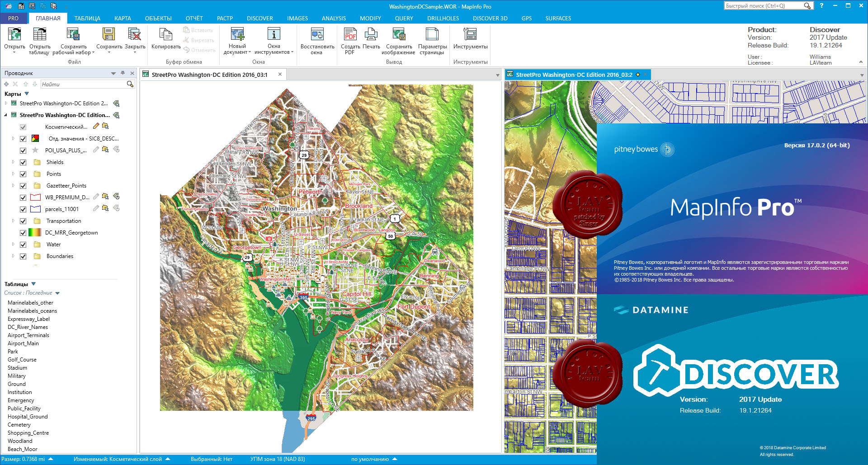Click the label tag icon beside first StreetPro map
The height and width of the screenshot is (465, 868).
tap(116, 103)
